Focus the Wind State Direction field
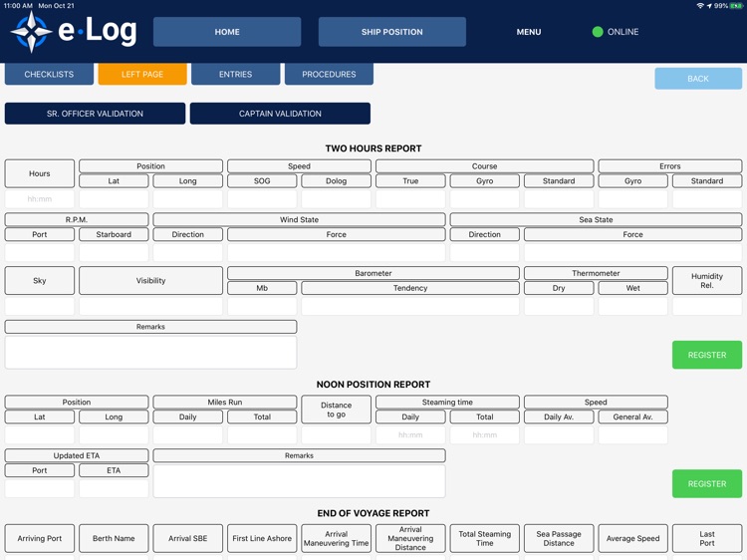The image size is (747, 560). click(x=187, y=252)
